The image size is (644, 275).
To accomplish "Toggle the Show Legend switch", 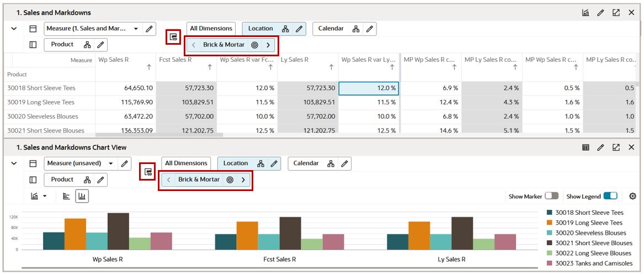I will coord(610,196).
